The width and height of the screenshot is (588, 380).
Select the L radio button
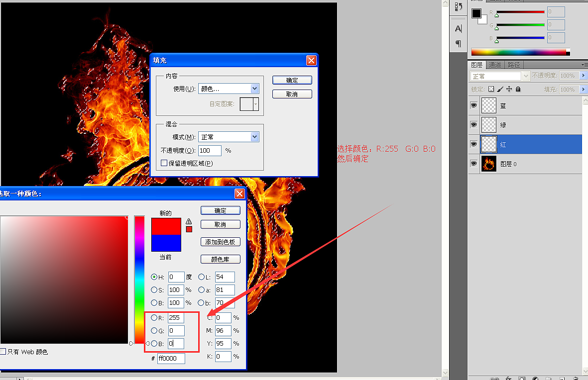point(201,277)
